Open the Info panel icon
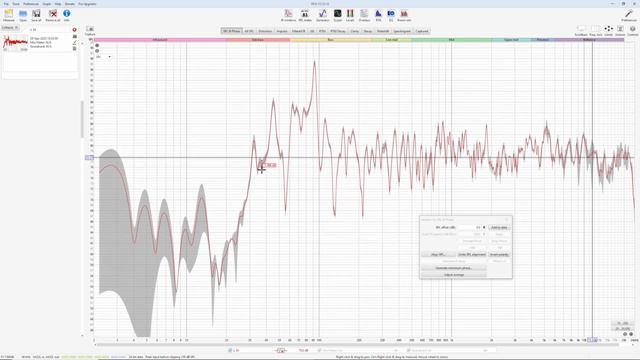 67,15
